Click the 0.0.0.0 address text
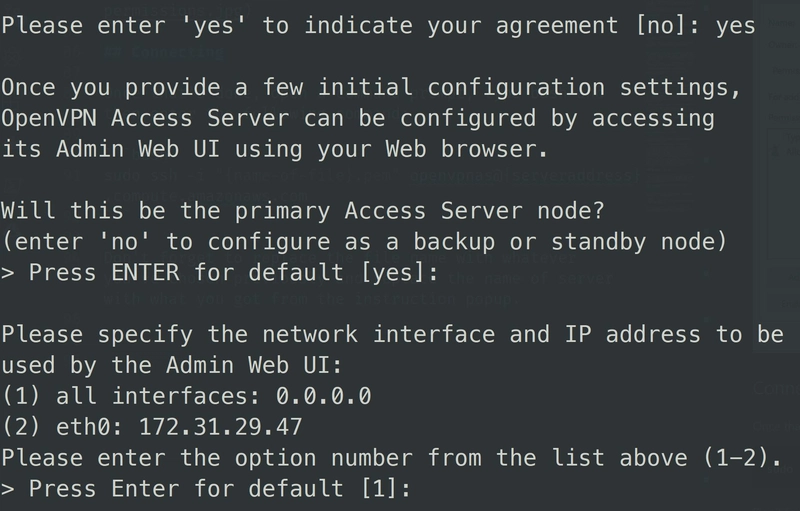 coord(323,396)
